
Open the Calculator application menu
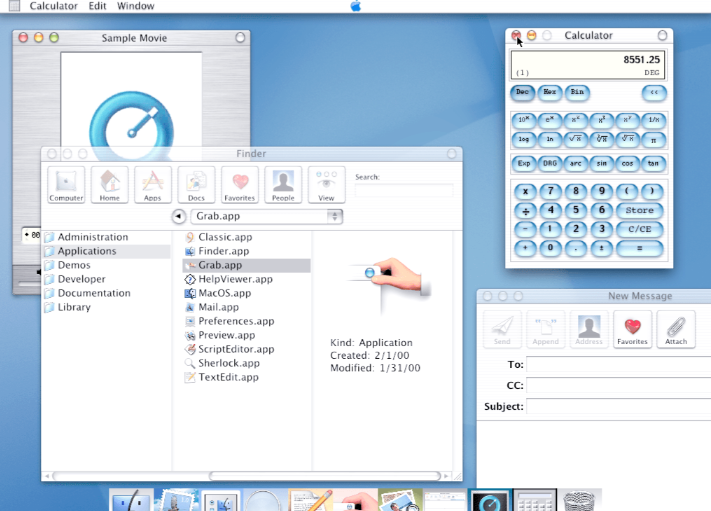(54, 6)
